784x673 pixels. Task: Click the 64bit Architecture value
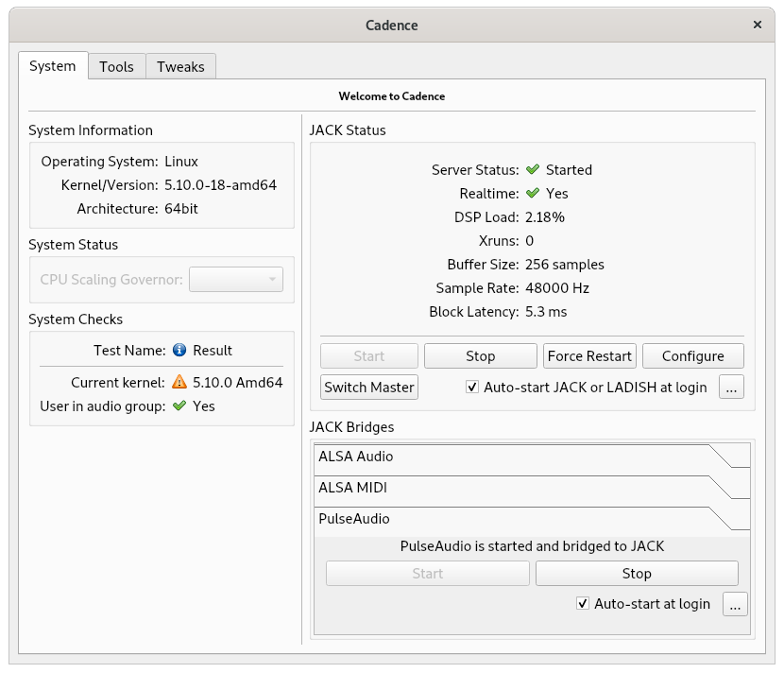pyautogui.click(x=181, y=209)
